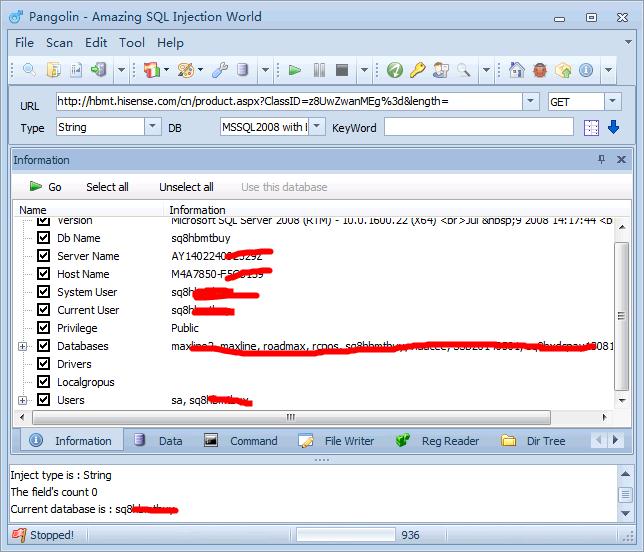The height and width of the screenshot is (552, 644).
Task: Click the brown bug toolbar icon
Action: (x=540, y=70)
